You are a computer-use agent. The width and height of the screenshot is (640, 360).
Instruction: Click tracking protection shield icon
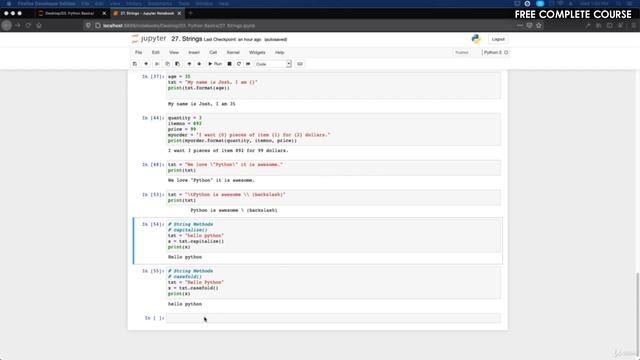pos(88,25)
